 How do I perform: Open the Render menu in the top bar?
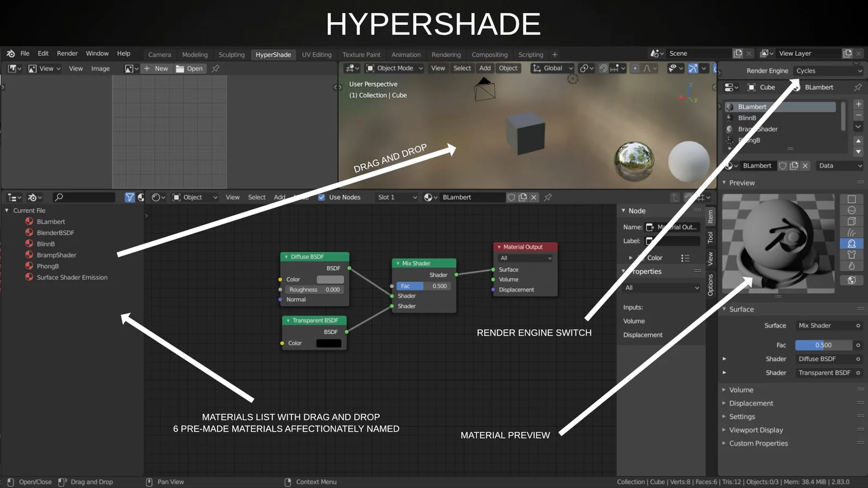coord(67,53)
